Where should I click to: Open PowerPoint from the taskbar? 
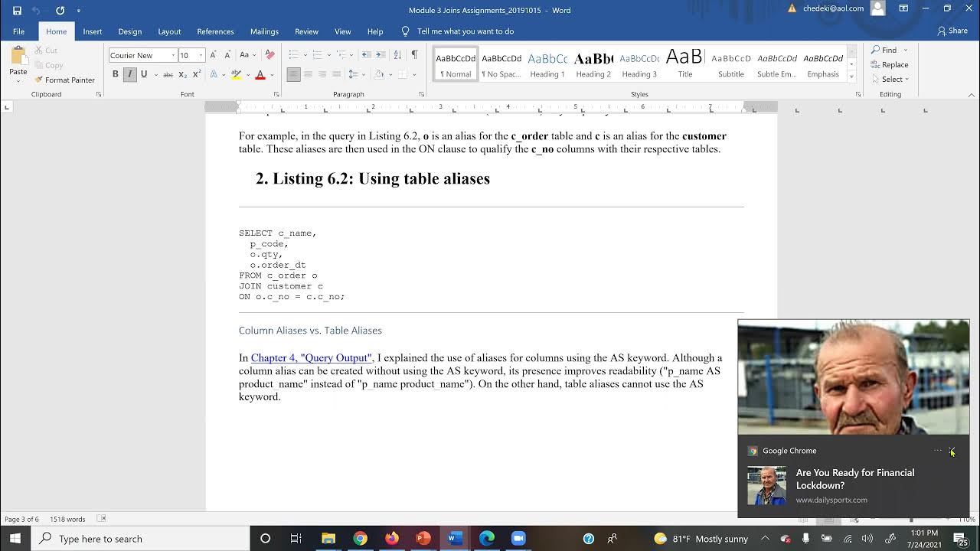[x=423, y=539]
